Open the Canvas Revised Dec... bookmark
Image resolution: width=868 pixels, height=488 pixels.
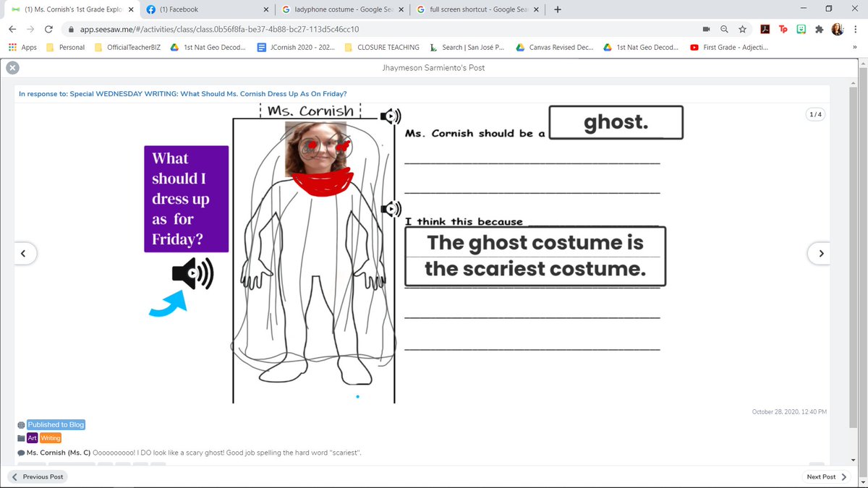pos(554,47)
